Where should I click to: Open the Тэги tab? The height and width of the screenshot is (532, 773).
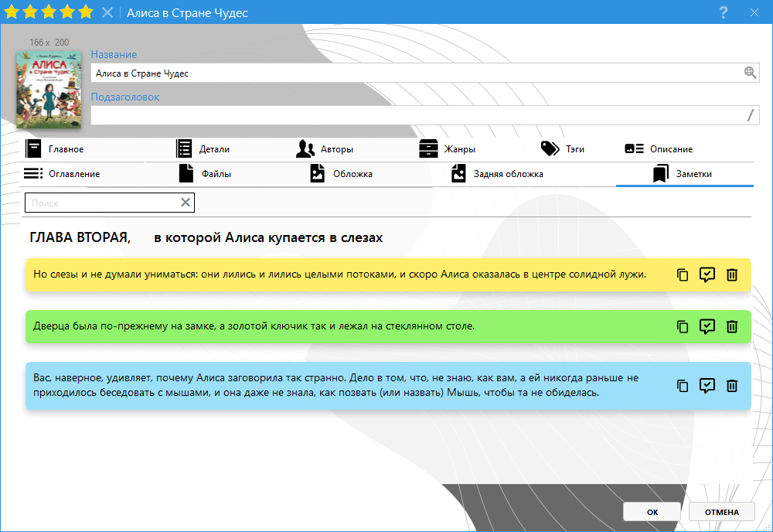pyautogui.click(x=564, y=149)
